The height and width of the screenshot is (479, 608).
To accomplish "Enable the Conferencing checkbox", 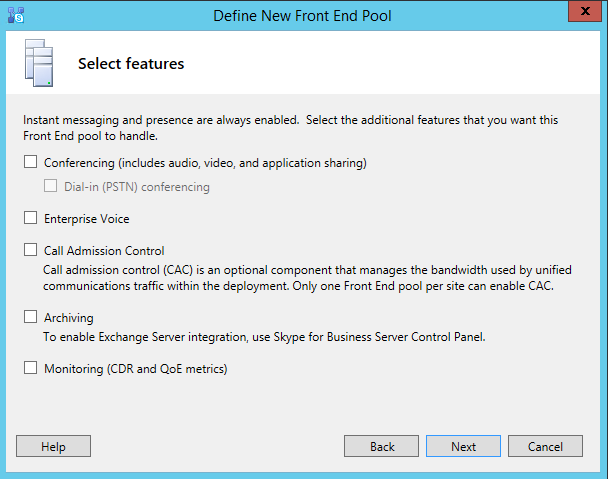I will tap(30, 162).
